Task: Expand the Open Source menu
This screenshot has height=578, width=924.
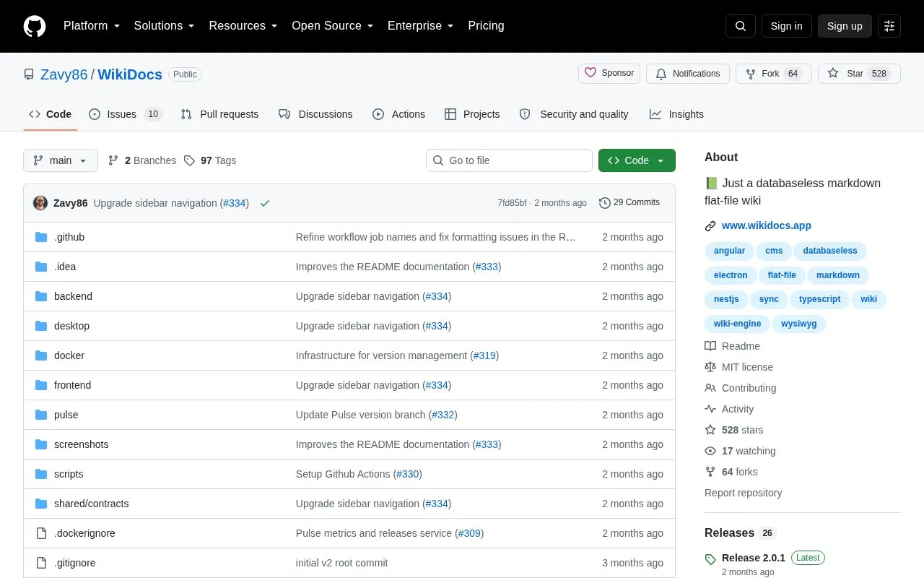Action: 333,26
